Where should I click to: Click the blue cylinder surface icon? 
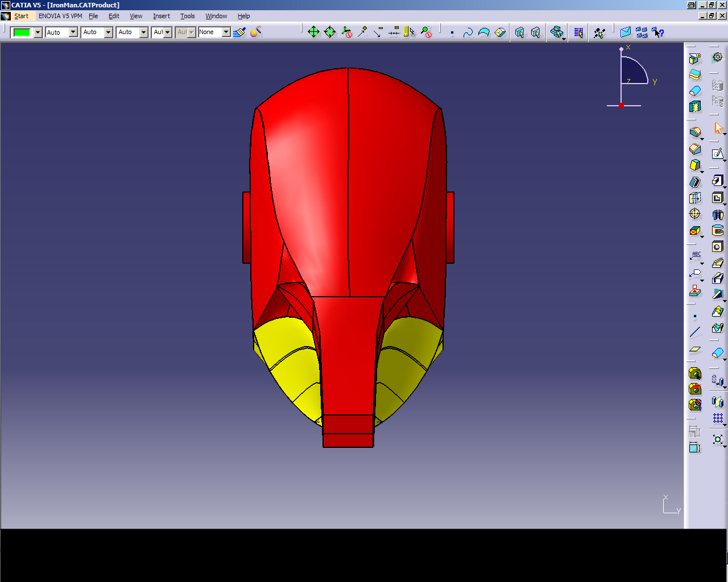694,90
